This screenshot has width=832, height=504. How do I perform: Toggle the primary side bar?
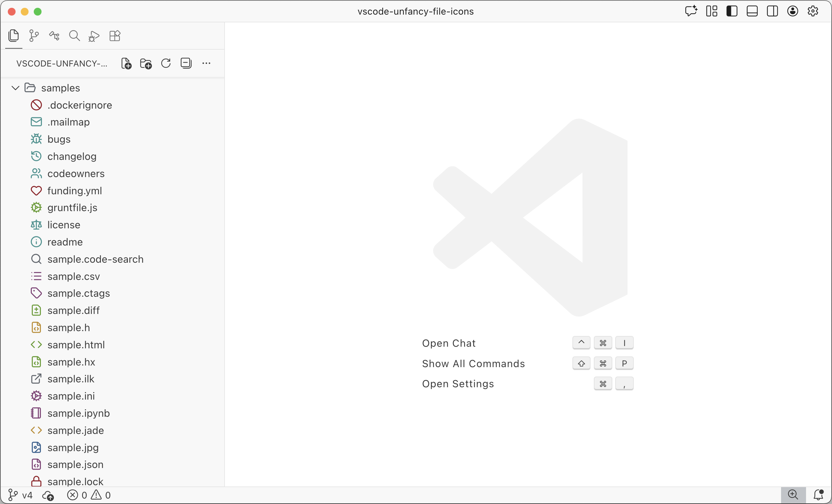(x=732, y=11)
